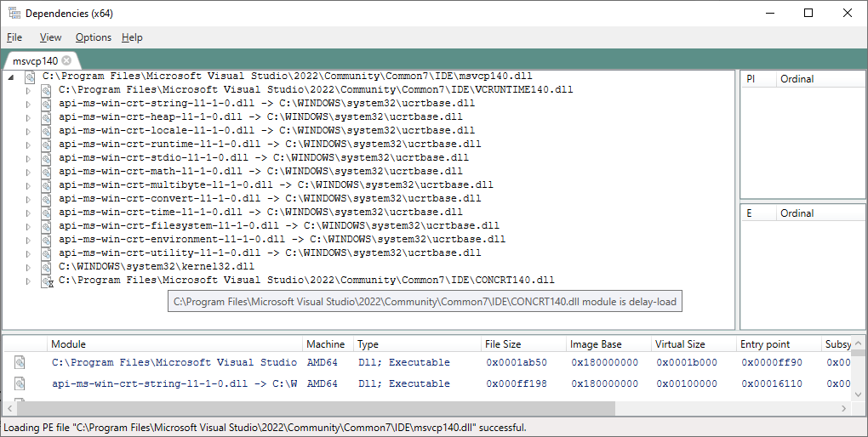Sort module list by Machine column
The width and height of the screenshot is (868, 437).
coord(328,344)
